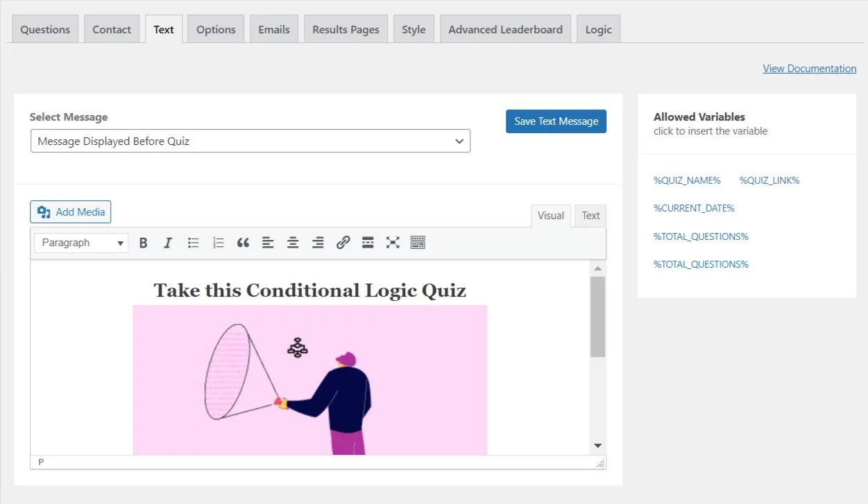
Task: Insert the %QUIZ_NAME% variable
Action: pos(687,180)
